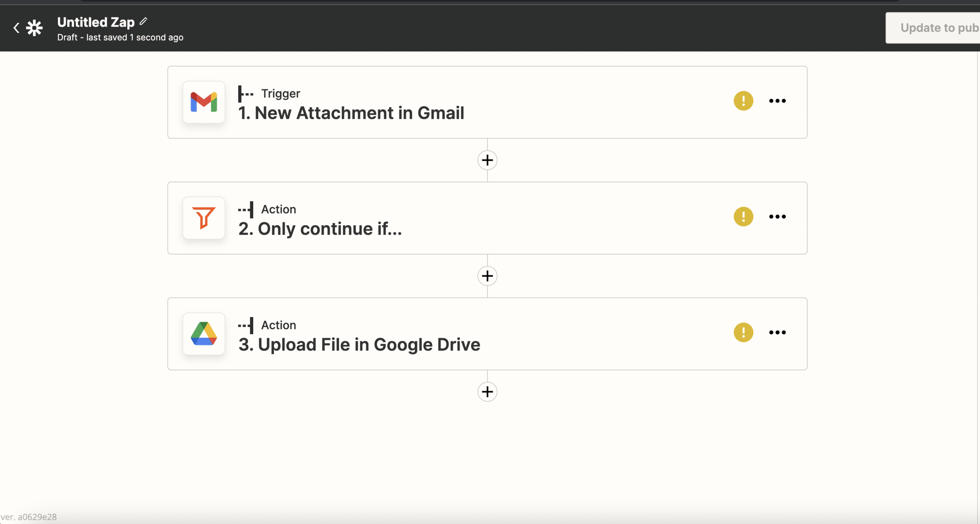Add step after Google Drive upload
This screenshot has height=524, width=980.
click(x=487, y=392)
